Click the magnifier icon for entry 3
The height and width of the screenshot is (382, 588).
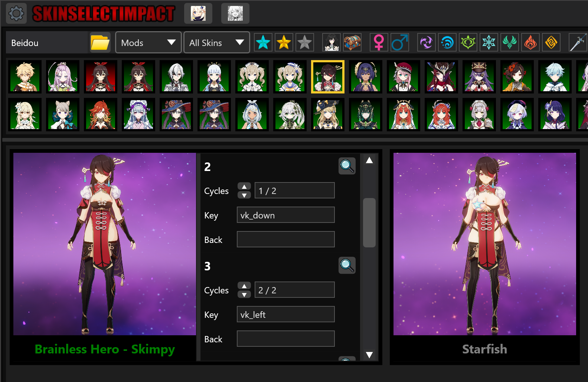click(x=347, y=265)
